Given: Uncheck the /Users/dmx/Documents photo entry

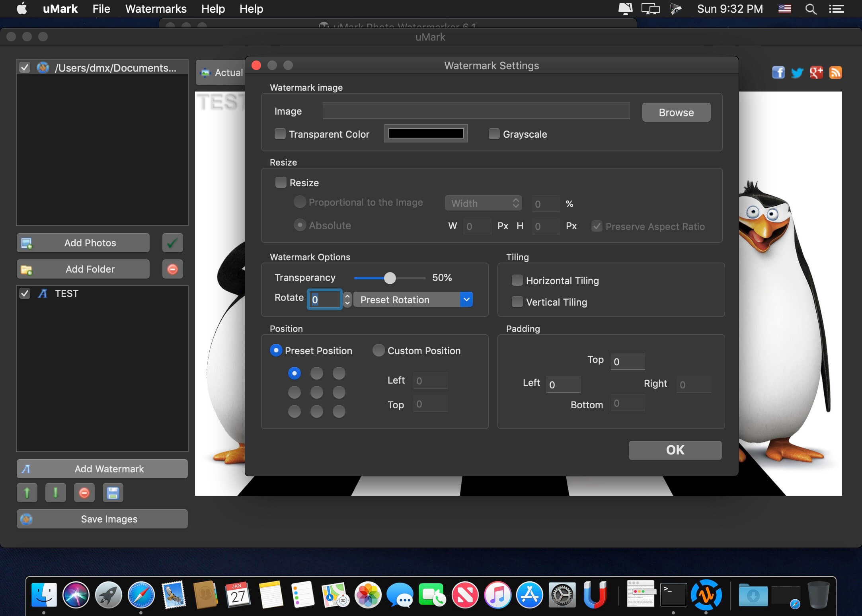Looking at the screenshot, I should (x=25, y=67).
